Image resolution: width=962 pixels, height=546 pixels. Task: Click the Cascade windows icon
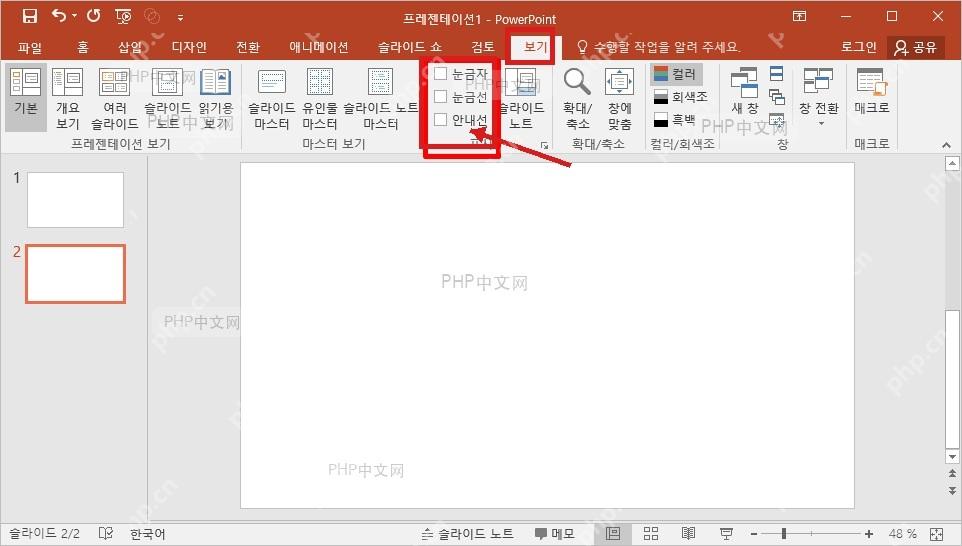pyautogui.click(x=777, y=96)
